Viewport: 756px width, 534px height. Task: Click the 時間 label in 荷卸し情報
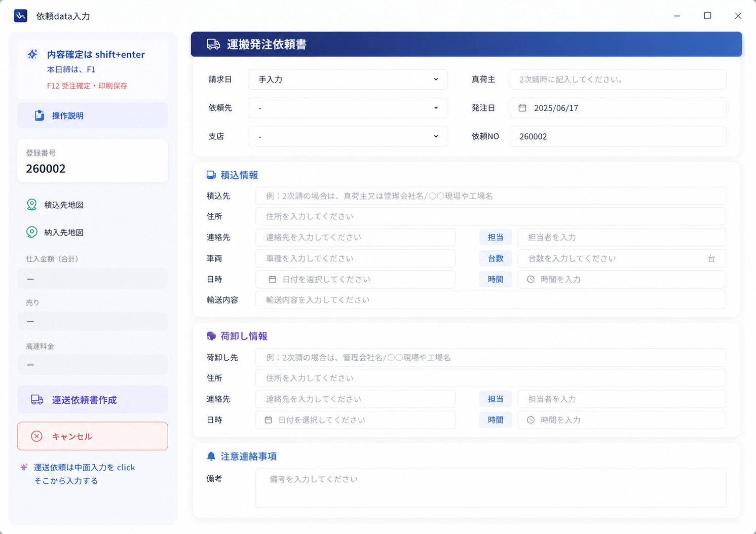point(496,420)
